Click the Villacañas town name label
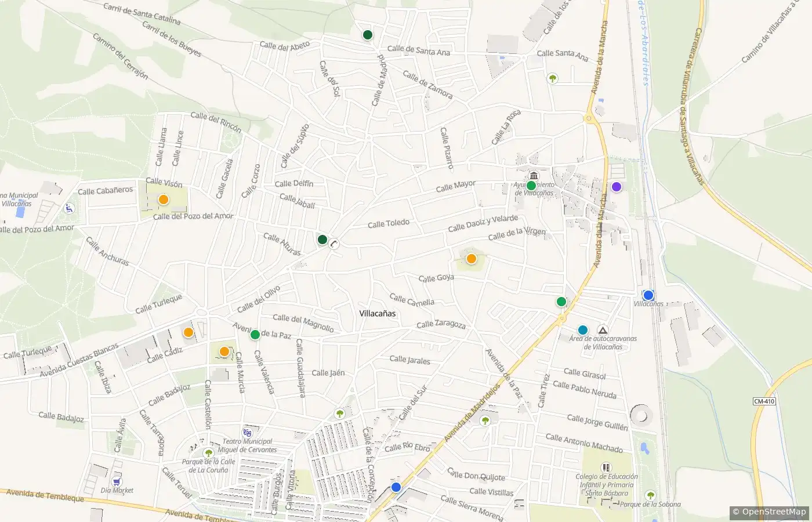 (x=377, y=313)
